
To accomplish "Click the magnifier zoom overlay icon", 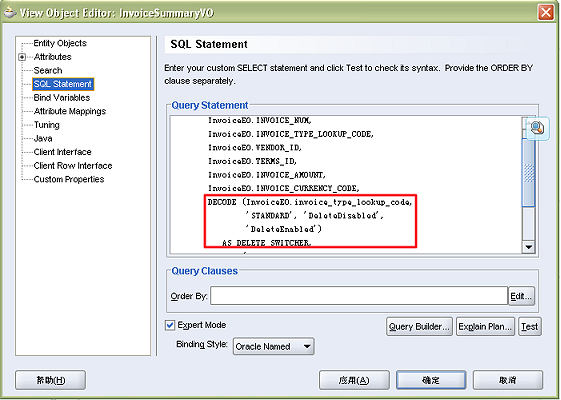I will (537, 128).
